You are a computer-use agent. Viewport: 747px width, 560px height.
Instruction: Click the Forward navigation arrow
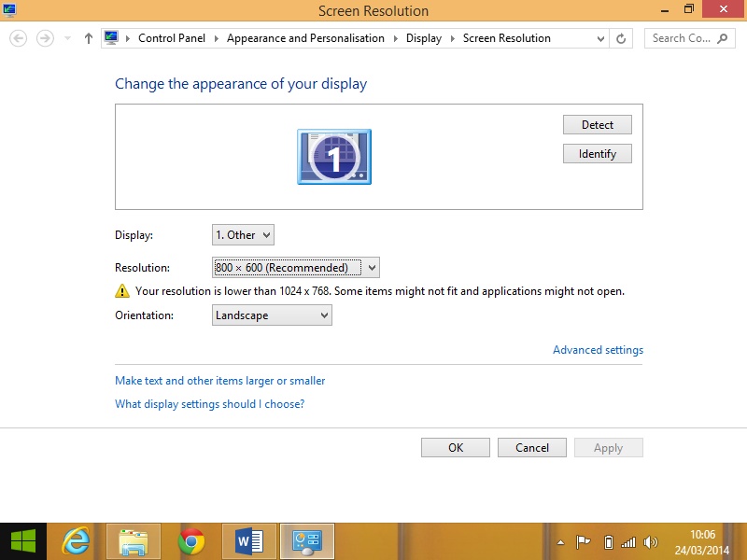(45, 38)
